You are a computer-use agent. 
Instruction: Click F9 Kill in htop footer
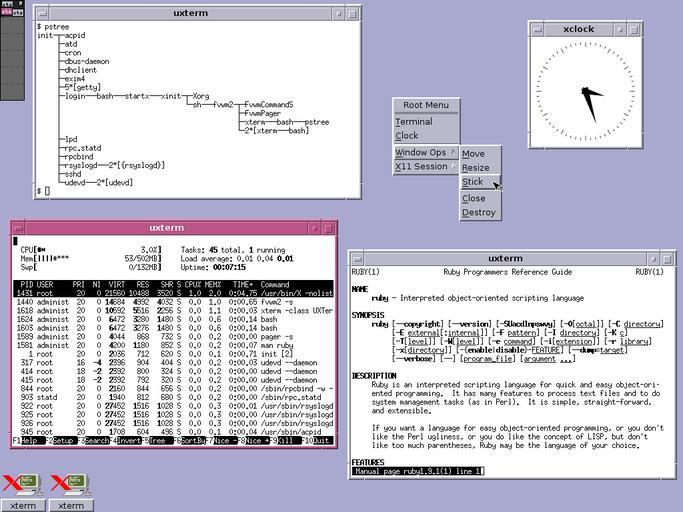[286, 441]
